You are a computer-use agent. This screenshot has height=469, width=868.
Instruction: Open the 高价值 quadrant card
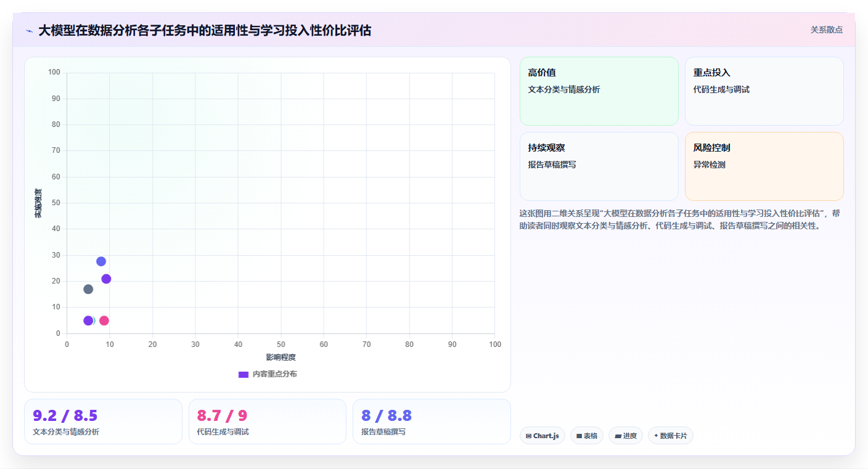(x=599, y=91)
